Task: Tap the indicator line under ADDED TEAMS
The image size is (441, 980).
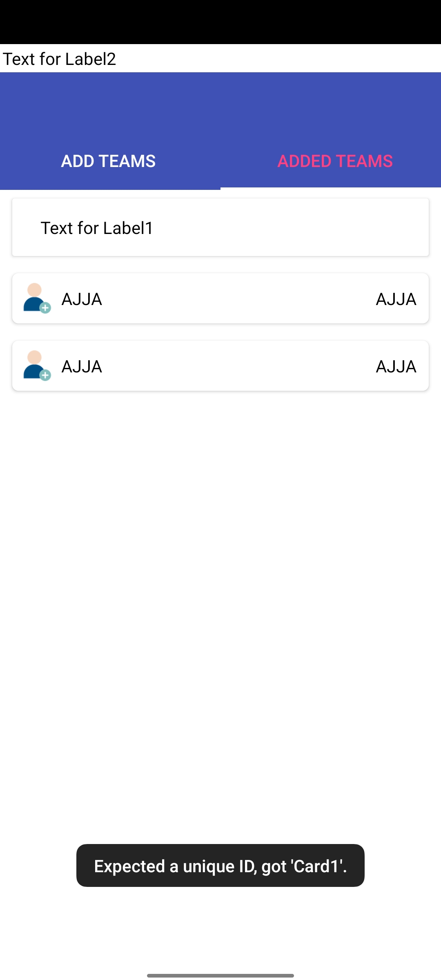Action: point(331,188)
